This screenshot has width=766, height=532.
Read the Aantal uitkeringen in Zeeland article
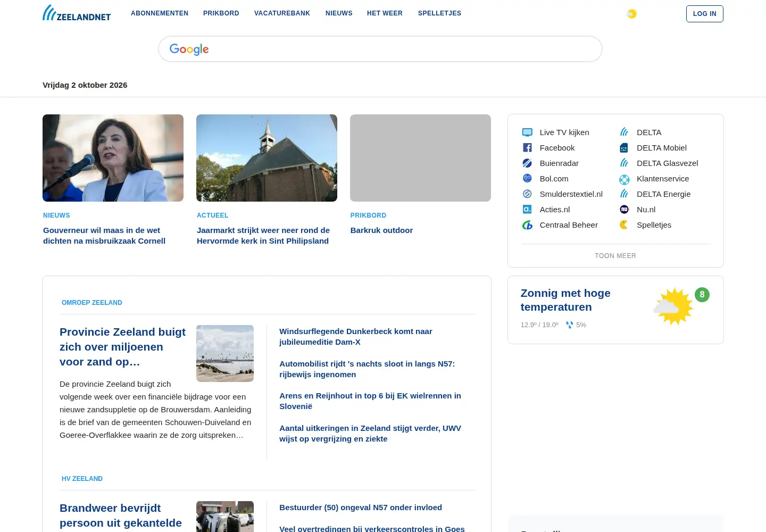pyautogui.click(x=370, y=434)
